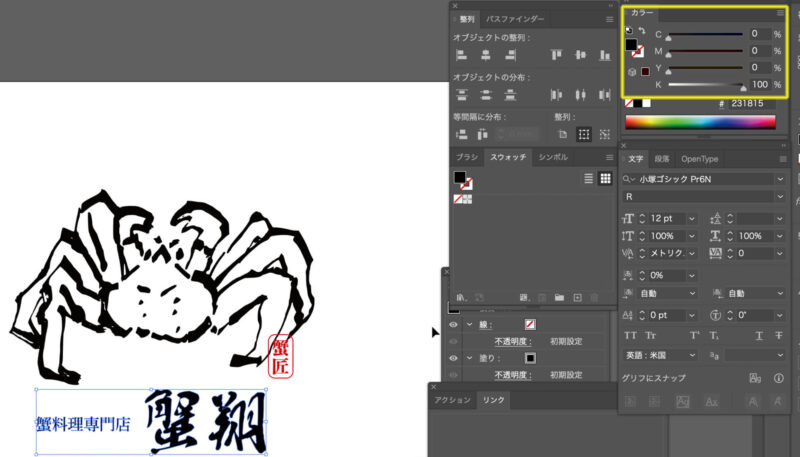Click horizontal align center icon
Screen dimensions: 800x457
[486, 55]
